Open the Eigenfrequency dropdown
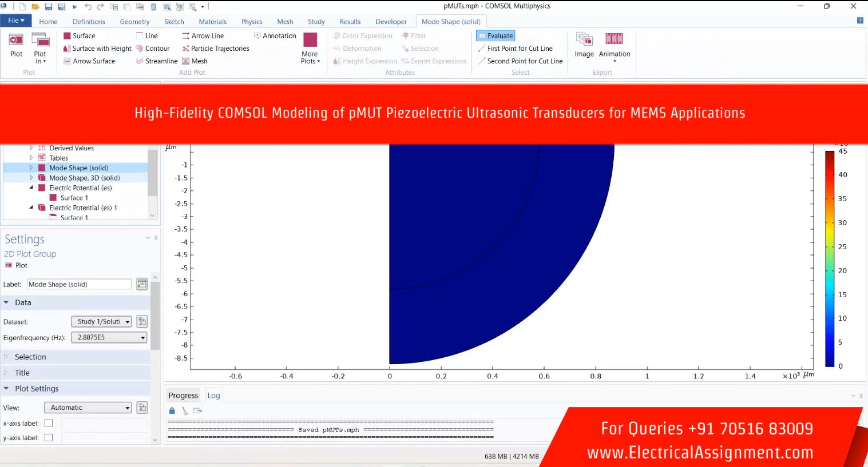The image size is (868, 467). tap(142, 338)
